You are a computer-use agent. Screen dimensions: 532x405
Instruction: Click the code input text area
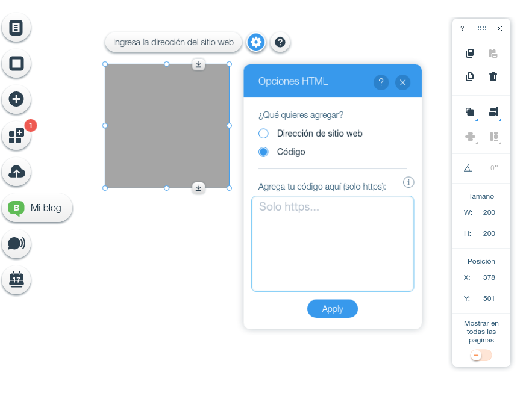tap(332, 244)
